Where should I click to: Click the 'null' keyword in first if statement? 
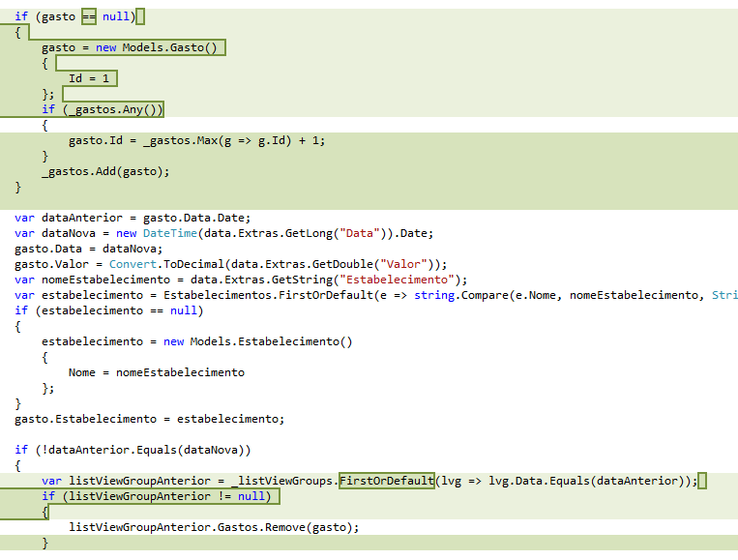point(116,16)
